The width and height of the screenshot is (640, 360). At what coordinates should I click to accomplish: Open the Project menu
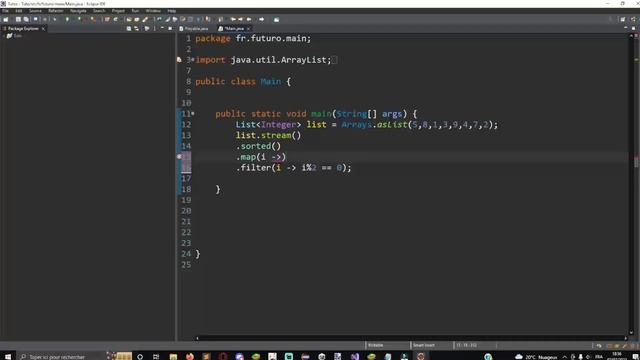click(x=118, y=11)
